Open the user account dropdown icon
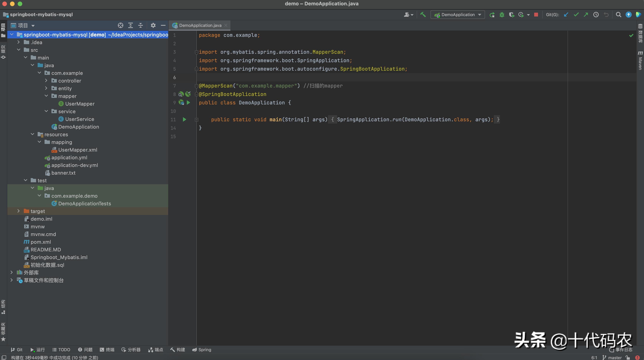This screenshot has width=644, height=360. click(x=408, y=15)
